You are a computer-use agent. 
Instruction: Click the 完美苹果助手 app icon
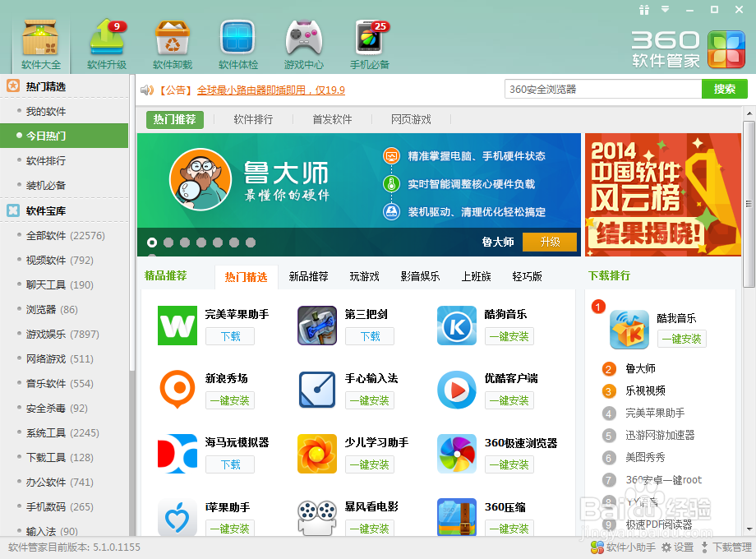[x=177, y=326]
